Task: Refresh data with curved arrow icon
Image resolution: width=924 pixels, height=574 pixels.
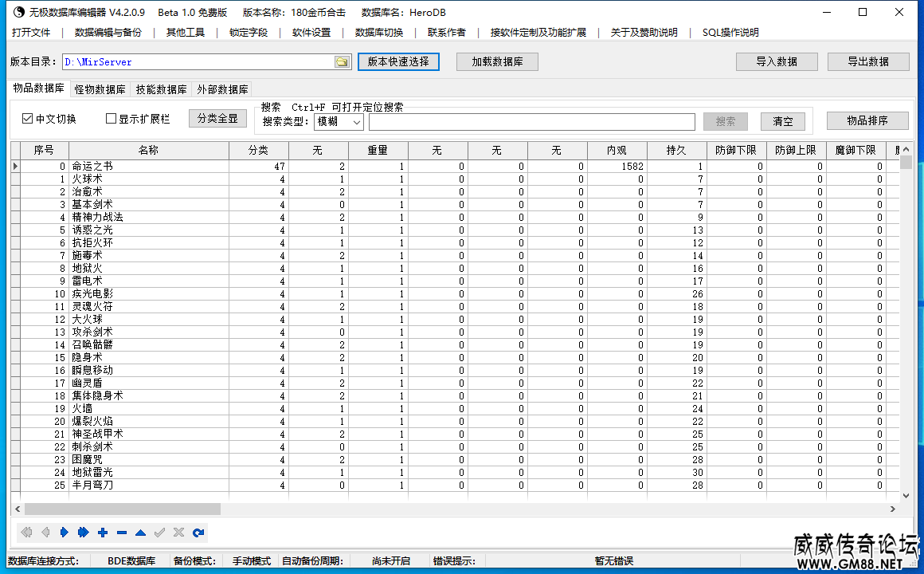Action: (198, 533)
